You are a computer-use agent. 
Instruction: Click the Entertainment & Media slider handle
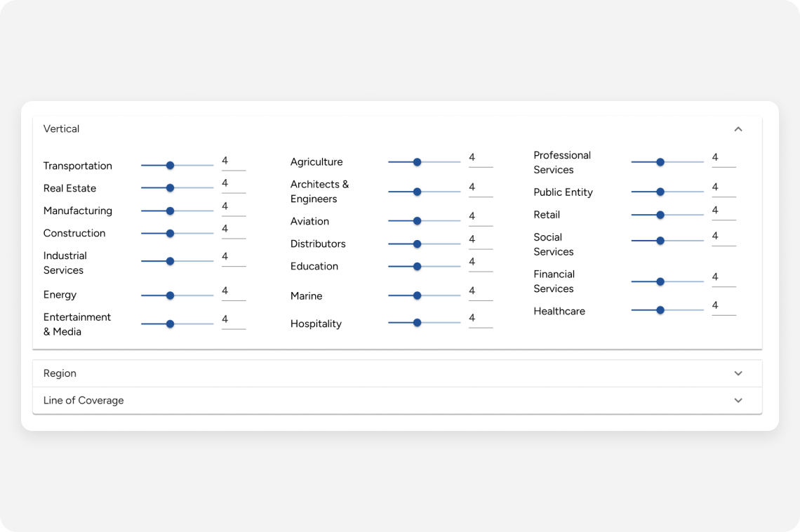(x=171, y=324)
